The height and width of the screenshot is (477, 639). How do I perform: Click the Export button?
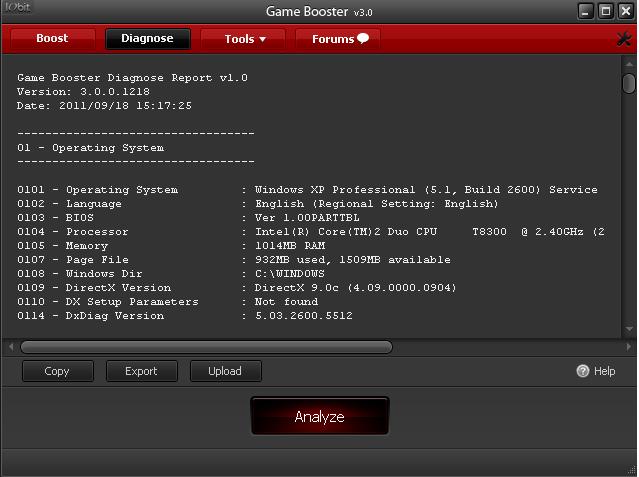(141, 371)
